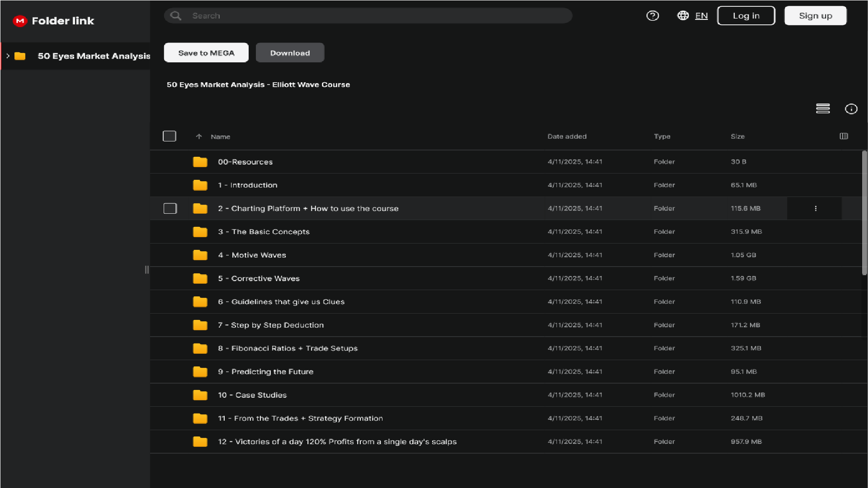This screenshot has width=868, height=488.
Task: Toggle the name sort arrow in header
Action: coord(198,136)
